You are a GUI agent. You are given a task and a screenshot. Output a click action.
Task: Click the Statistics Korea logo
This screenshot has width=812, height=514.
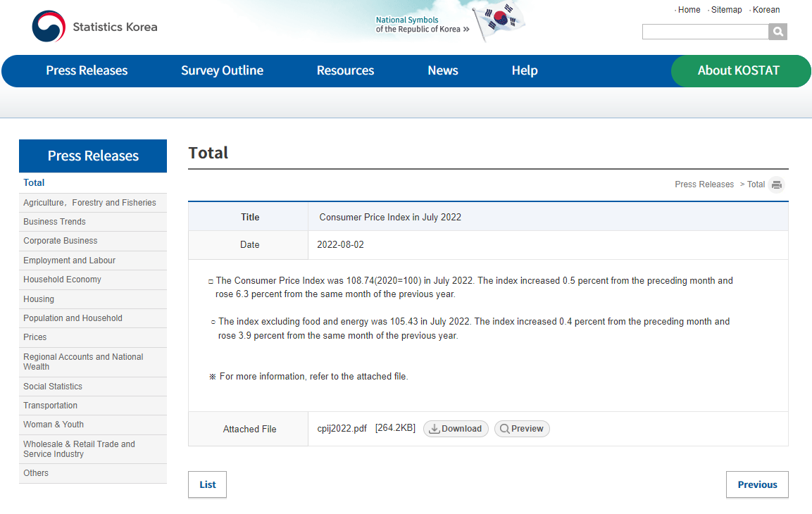pos(94,27)
